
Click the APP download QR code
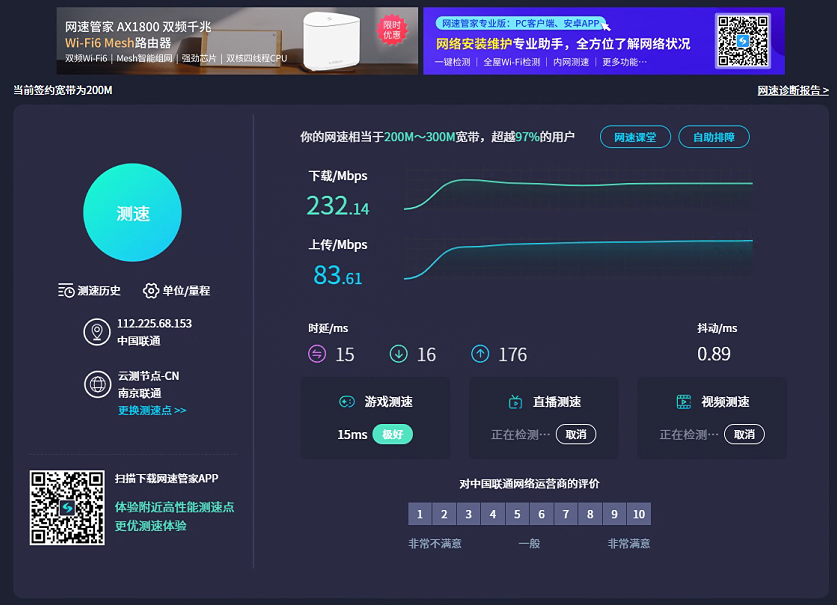point(67,507)
